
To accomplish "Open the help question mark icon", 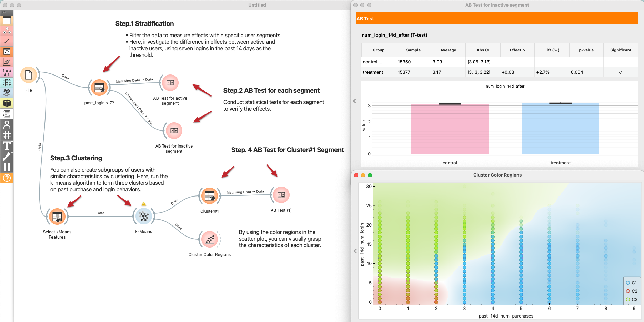I will tap(7, 178).
